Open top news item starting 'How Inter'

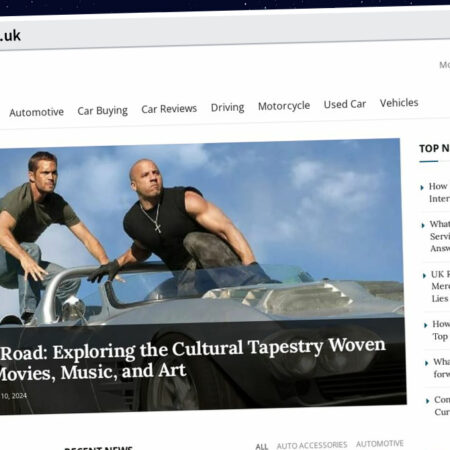click(x=439, y=192)
